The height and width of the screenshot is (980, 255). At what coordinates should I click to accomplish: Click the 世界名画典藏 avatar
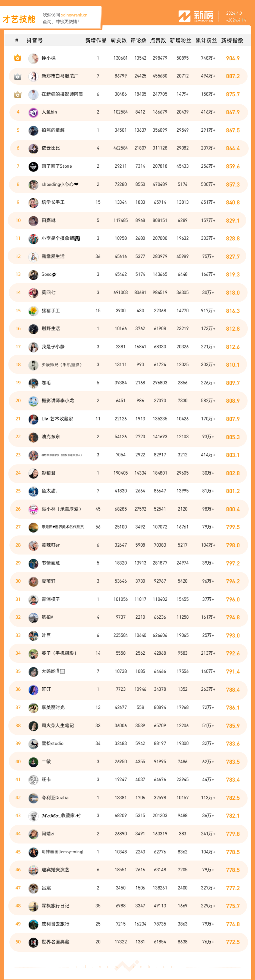(34, 942)
